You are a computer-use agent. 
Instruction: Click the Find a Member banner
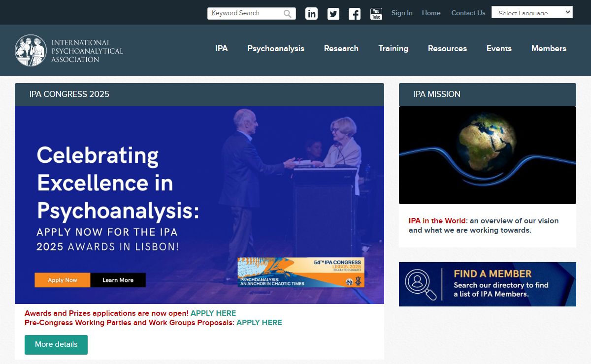point(488,284)
